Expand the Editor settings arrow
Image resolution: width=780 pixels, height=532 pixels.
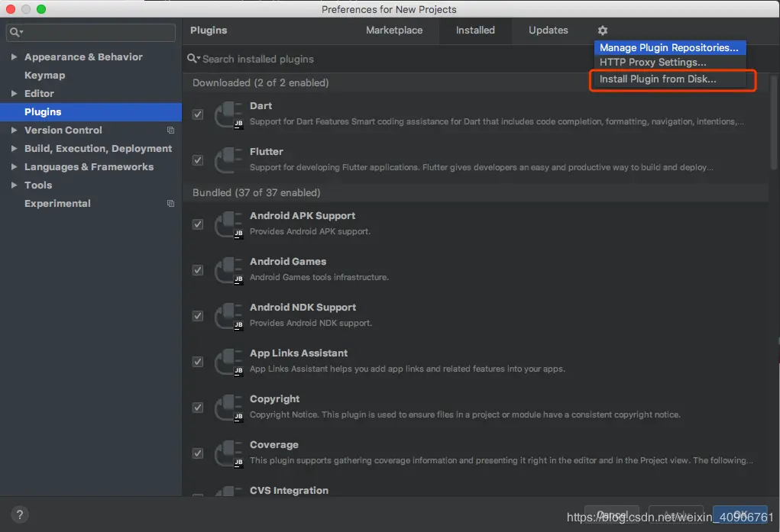coord(14,93)
